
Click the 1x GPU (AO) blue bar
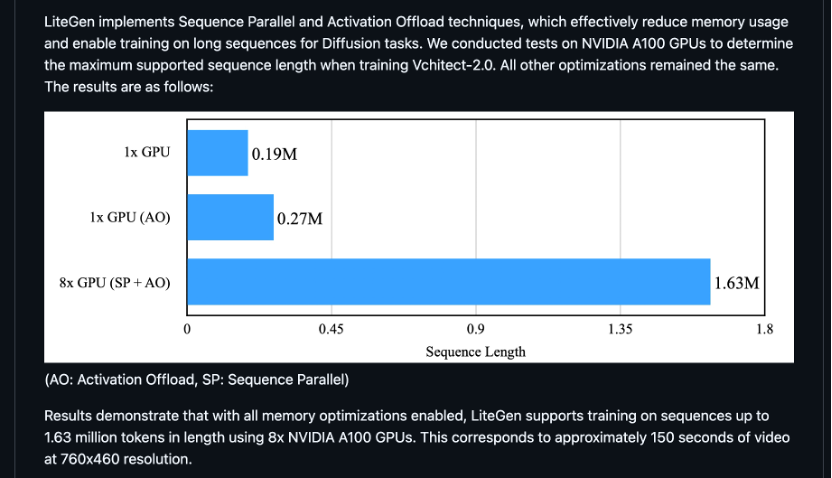(x=230, y=217)
